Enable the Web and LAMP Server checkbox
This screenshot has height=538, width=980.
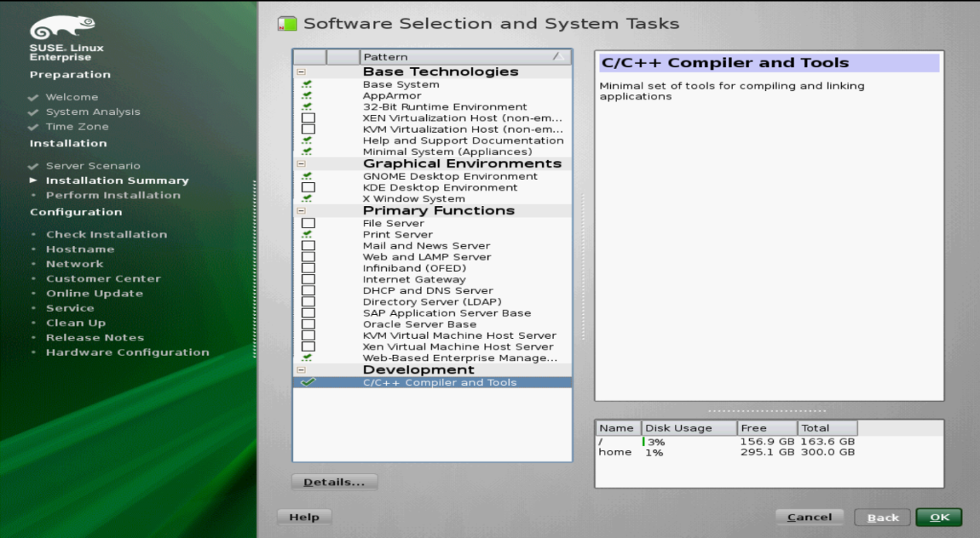pyautogui.click(x=308, y=257)
